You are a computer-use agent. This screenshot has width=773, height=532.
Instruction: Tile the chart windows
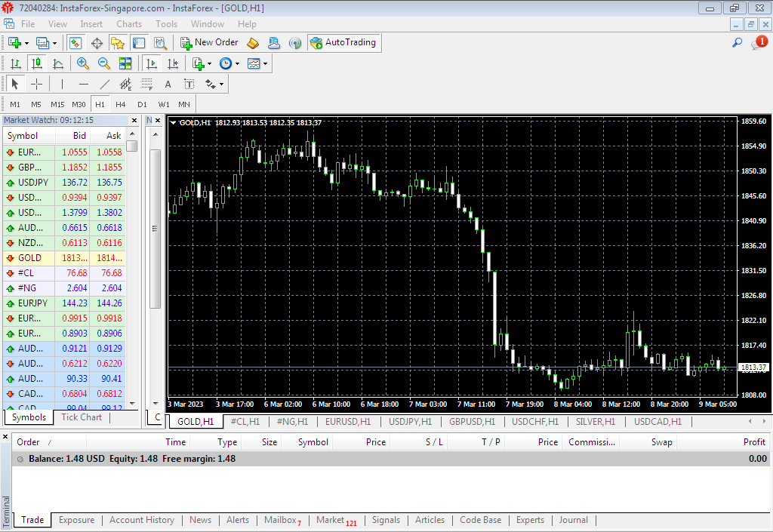[125, 63]
